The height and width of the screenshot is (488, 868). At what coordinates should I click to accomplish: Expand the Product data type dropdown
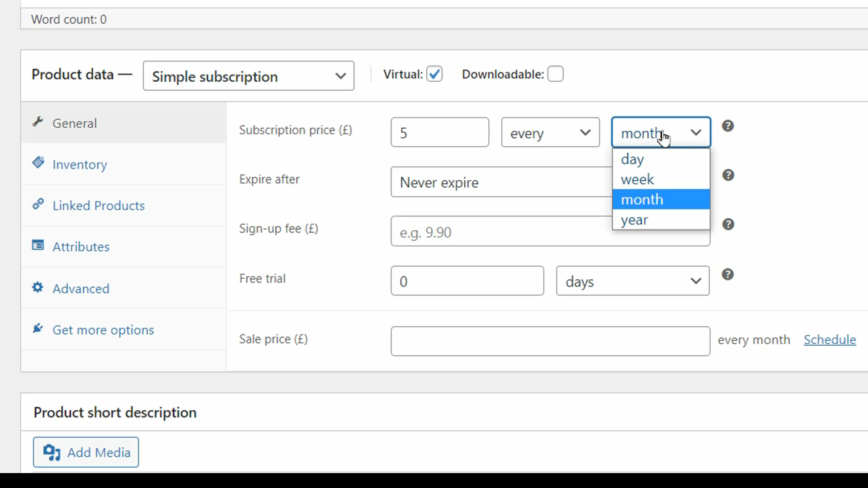[x=248, y=75]
